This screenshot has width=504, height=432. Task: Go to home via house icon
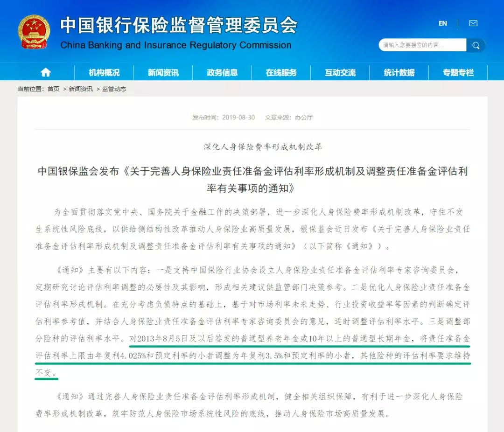tap(46, 72)
